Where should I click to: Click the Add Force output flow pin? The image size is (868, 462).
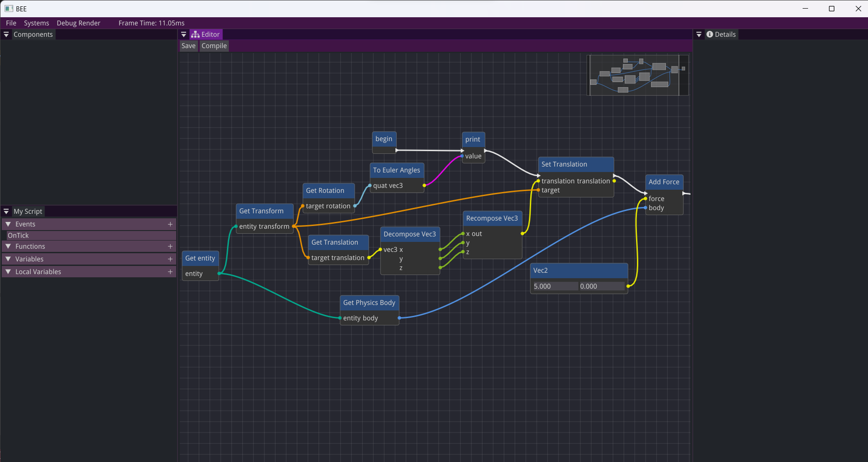point(685,193)
